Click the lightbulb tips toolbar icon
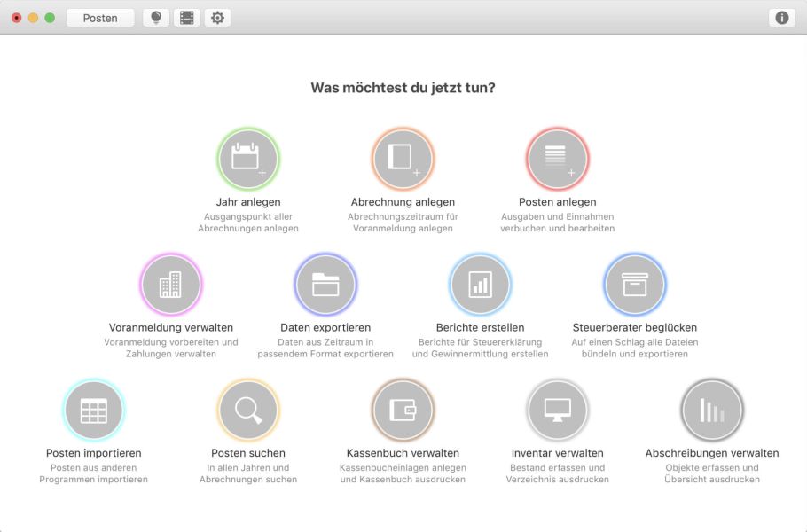 pyautogui.click(x=156, y=18)
